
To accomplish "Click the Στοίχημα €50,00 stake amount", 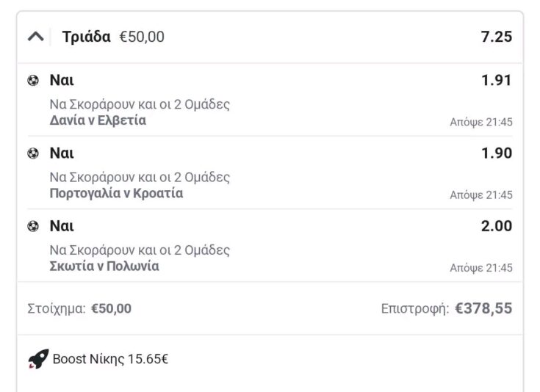I will [x=111, y=308].
